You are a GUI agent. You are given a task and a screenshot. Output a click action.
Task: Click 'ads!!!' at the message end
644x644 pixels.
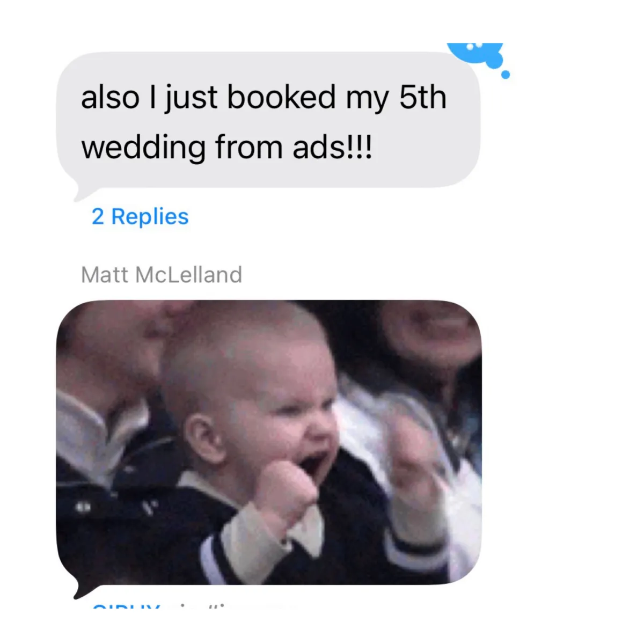pos(332,147)
